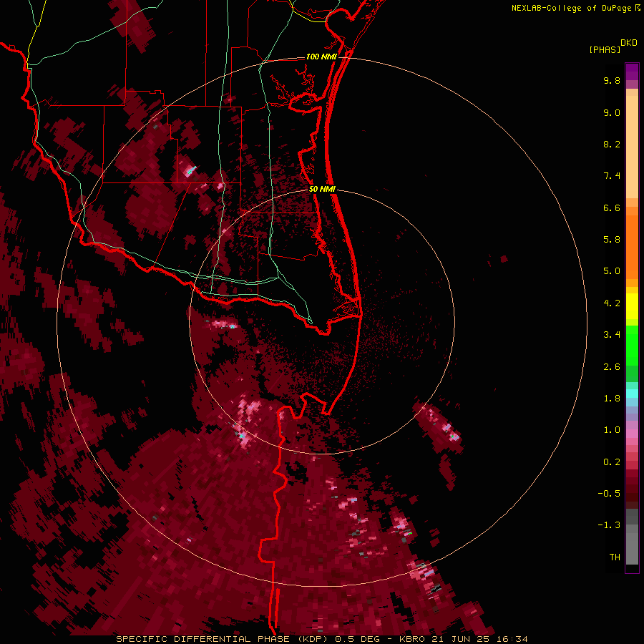
Task: Select the 8.2 scale label
Action: click(x=612, y=144)
